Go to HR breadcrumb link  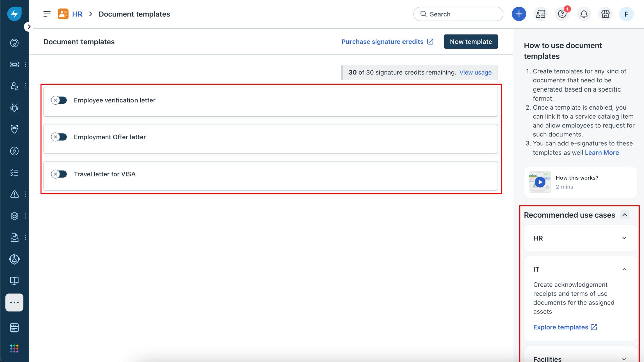(x=77, y=14)
